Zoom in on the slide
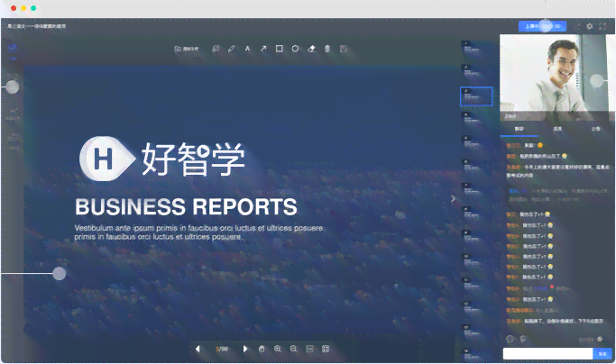This screenshot has height=364, width=616. click(278, 349)
